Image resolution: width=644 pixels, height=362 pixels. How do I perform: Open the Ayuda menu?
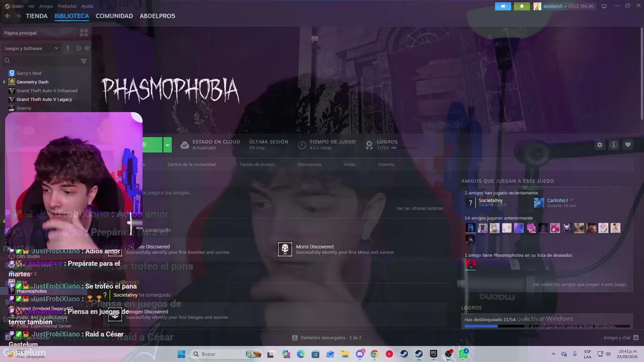tap(87, 6)
